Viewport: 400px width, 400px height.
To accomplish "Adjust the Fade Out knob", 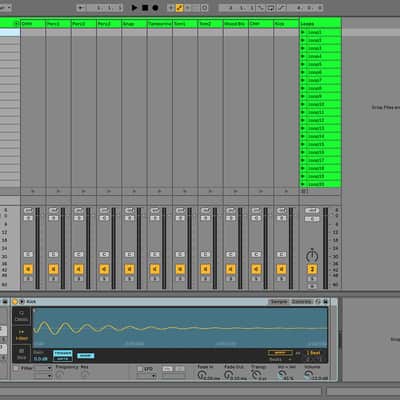I will 228,375.
